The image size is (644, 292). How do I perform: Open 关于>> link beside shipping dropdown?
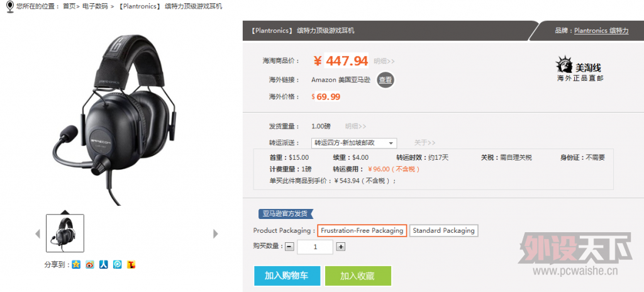425,143
